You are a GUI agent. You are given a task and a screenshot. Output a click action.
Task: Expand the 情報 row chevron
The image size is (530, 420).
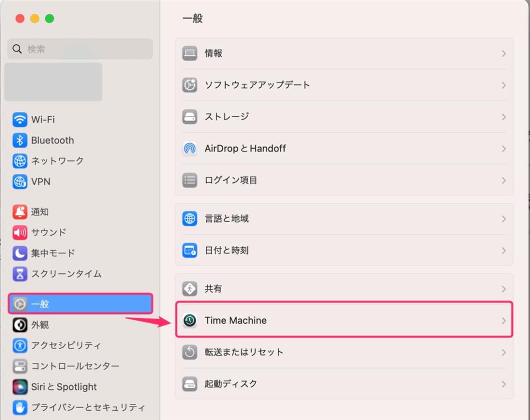[503, 53]
